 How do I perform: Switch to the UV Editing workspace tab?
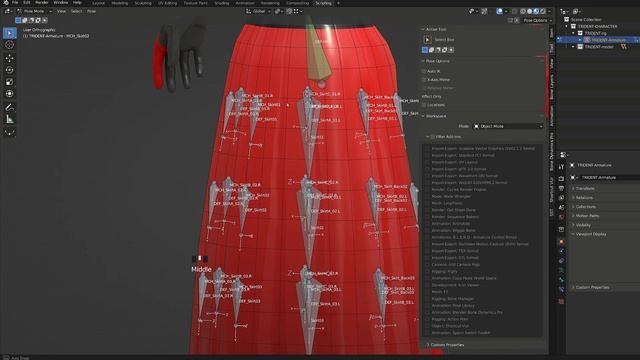click(167, 3)
